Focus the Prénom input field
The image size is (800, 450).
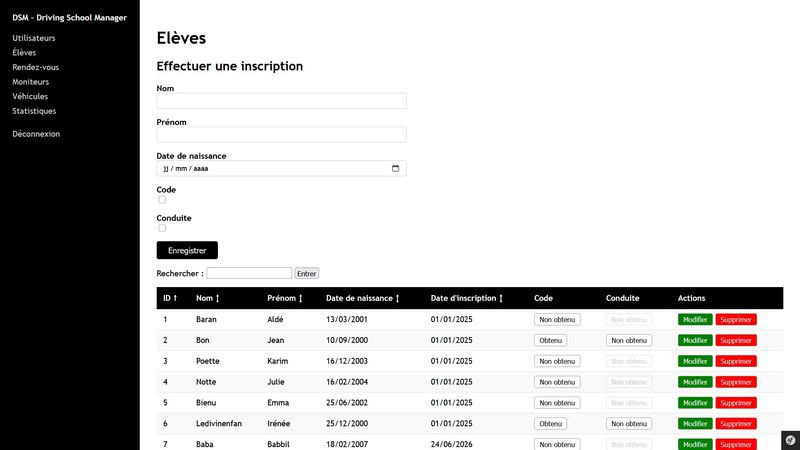(282, 135)
